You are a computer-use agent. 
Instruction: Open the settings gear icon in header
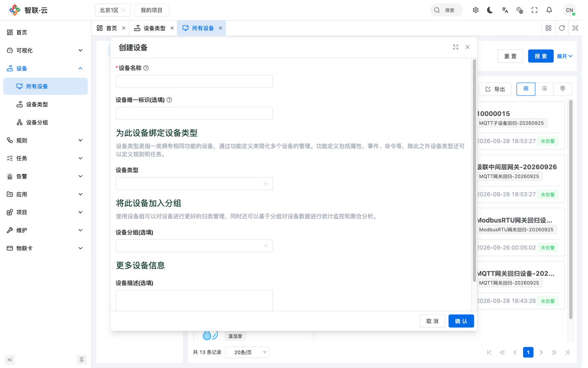click(x=475, y=10)
